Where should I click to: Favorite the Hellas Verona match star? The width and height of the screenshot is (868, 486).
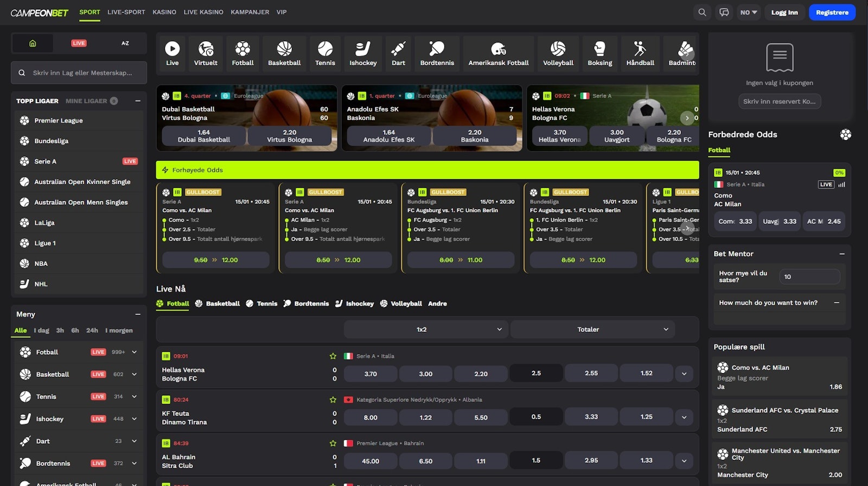pos(333,356)
